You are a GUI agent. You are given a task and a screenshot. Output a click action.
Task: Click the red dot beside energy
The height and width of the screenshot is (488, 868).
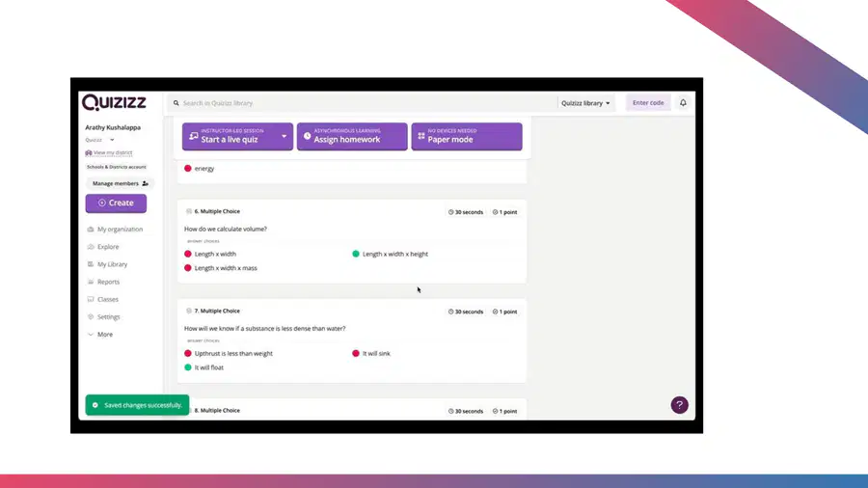click(188, 168)
